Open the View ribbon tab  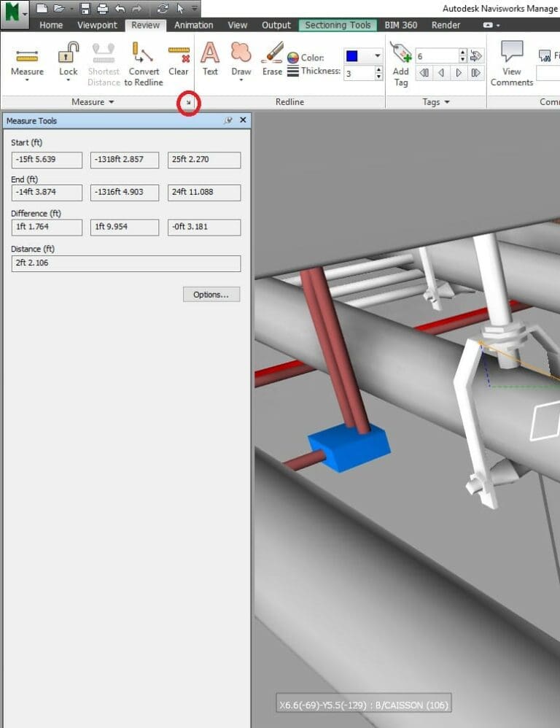tap(238, 25)
